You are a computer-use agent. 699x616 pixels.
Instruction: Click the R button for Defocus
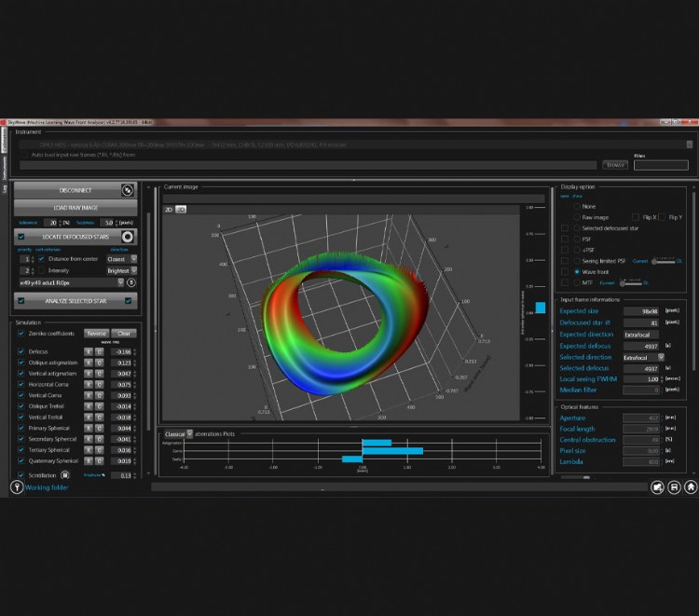tap(89, 351)
